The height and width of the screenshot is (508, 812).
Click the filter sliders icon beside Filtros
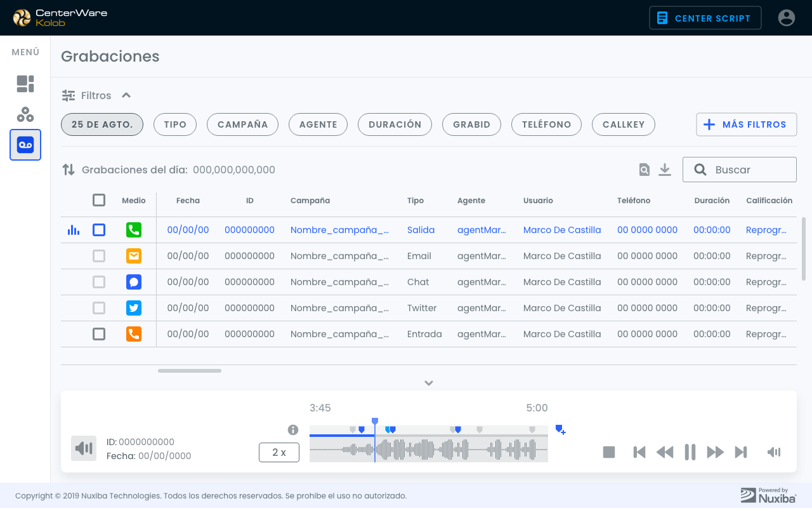click(x=69, y=95)
